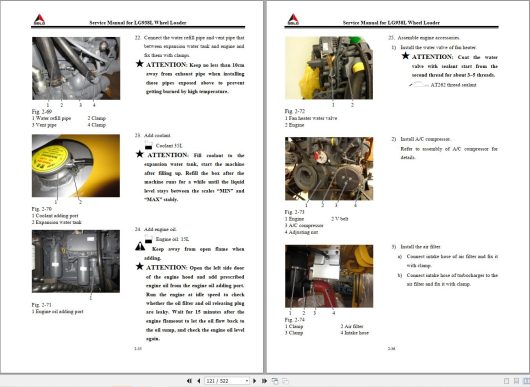Click the 'Engine oil 15L' quantity text
This screenshot has width=530, height=387.
click(172, 239)
